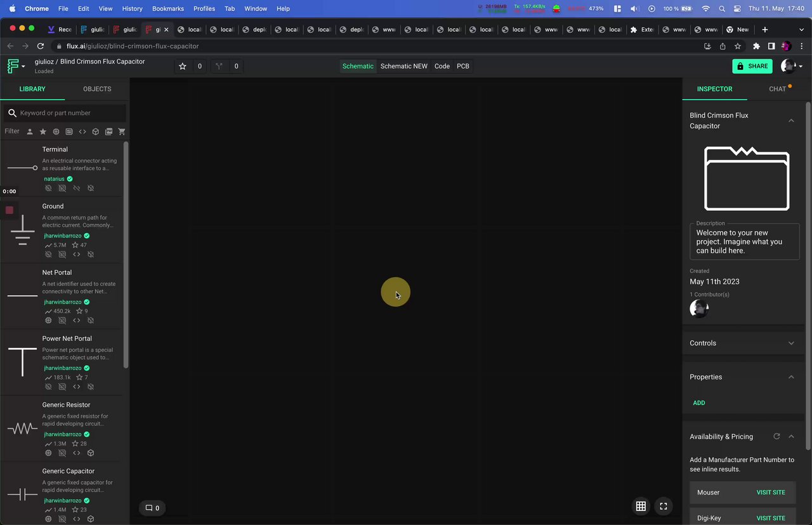Visit the Mouser site
This screenshot has height=525, width=812.
pos(771,493)
